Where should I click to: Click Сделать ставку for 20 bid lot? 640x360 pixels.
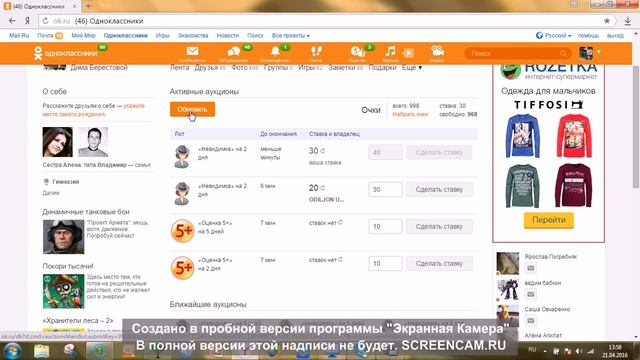[439, 189]
